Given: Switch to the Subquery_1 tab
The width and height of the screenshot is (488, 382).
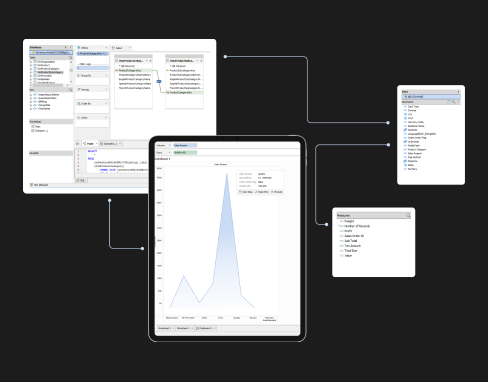Looking at the screenshot, I should [x=111, y=144].
